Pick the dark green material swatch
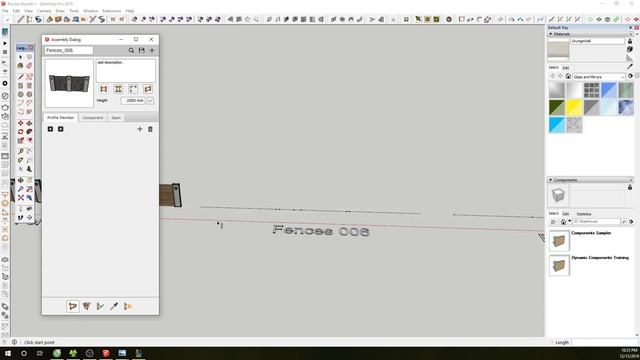The height and width of the screenshot is (360, 640). pyautogui.click(x=557, y=108)
